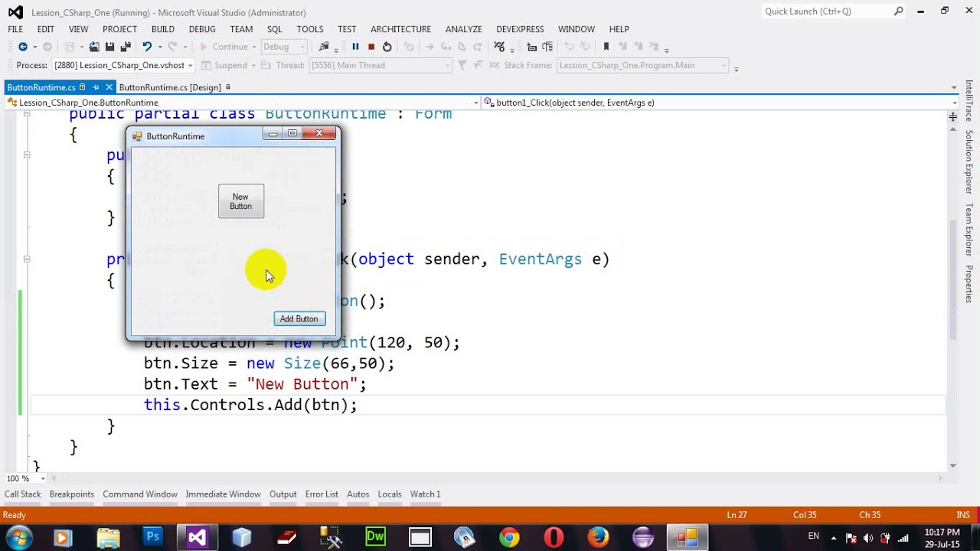Open the ANALYZE menu
980x551 pixels.
coord(464,29)
